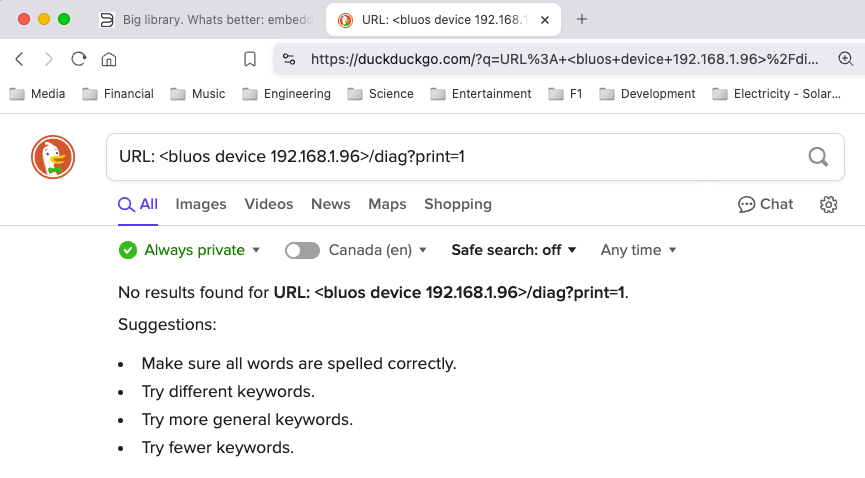Screen dimensions: 865x478
Task: Open the Chat button
Action: tap(766, 204)
